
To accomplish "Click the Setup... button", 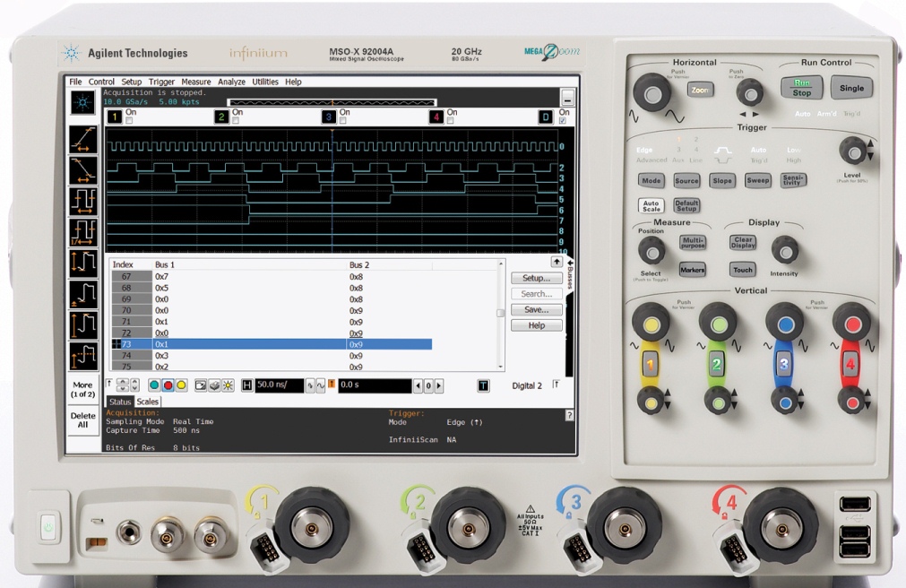I will (x=536, y=278).
